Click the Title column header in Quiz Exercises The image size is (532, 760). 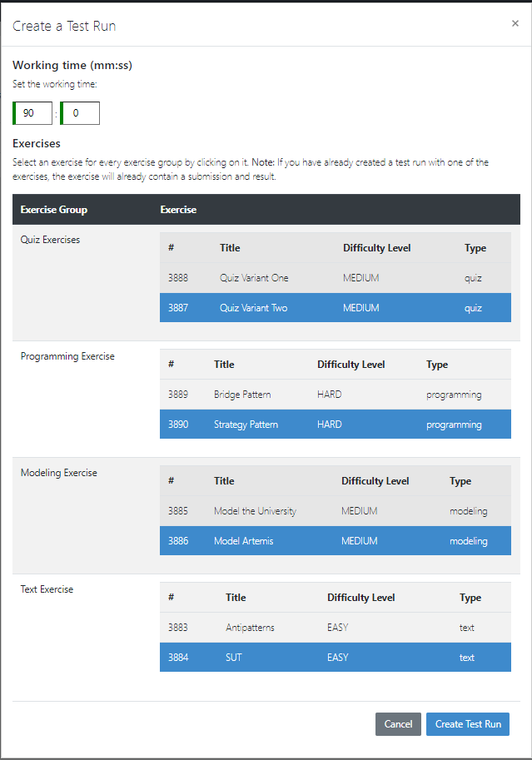pos(230,247)
